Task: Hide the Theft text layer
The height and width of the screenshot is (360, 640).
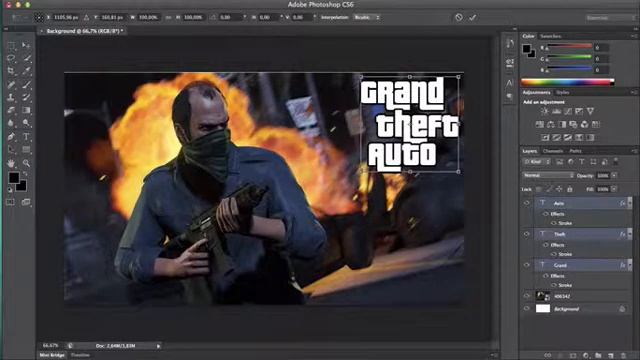Action: pyautogui.click(x=527, y=234)
